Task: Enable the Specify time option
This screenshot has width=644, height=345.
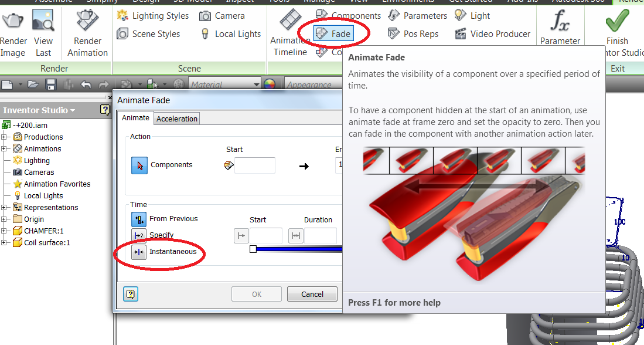Action: tap(139, 235)
